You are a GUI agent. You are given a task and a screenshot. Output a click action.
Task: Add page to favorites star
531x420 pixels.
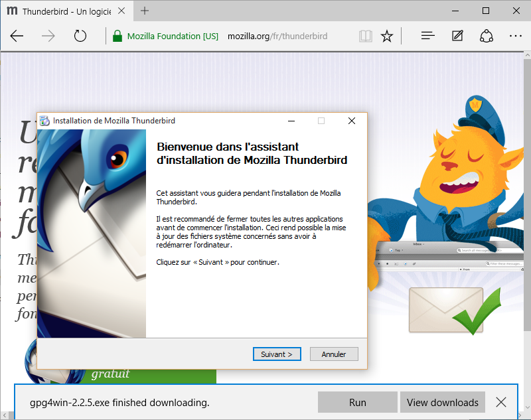pyautogui.click(x=387, y=36)
